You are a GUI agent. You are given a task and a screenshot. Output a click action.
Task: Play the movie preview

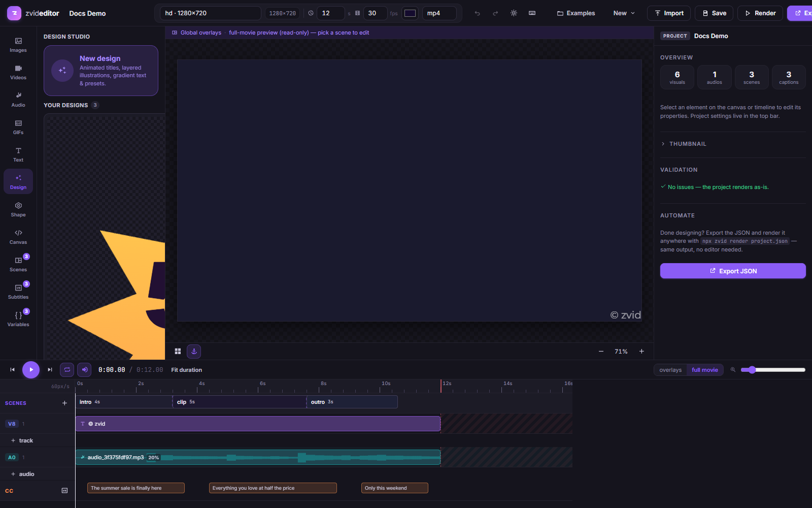pos(31,370)
